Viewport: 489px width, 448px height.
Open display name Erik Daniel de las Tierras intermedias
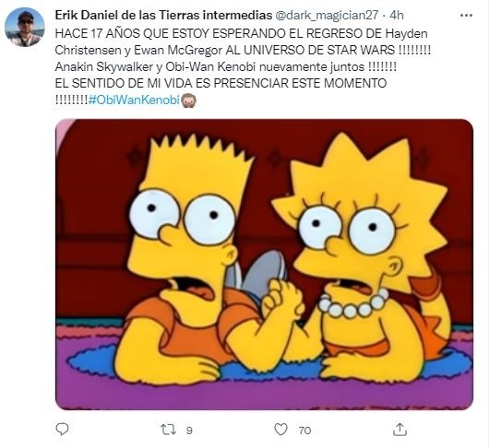click(163, 15)
